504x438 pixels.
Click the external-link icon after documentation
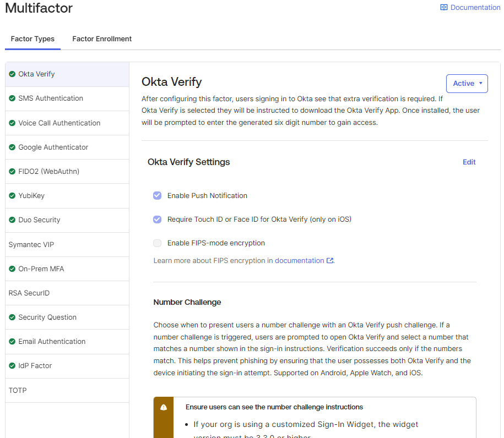[329, 260]
